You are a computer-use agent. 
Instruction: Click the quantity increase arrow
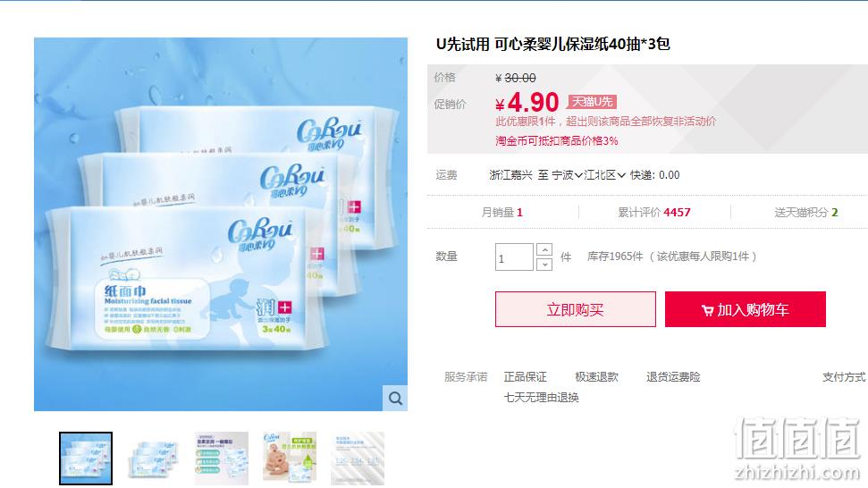pos(544,250)
